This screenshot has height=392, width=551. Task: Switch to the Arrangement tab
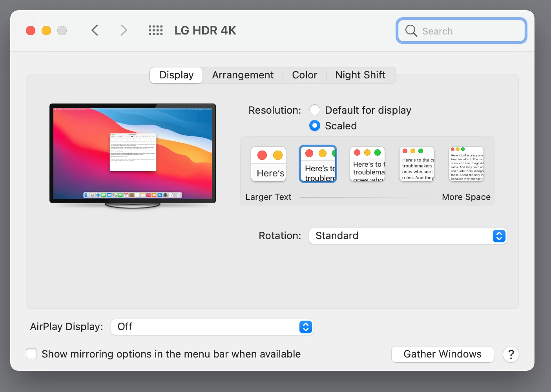[x=243, y=75]
